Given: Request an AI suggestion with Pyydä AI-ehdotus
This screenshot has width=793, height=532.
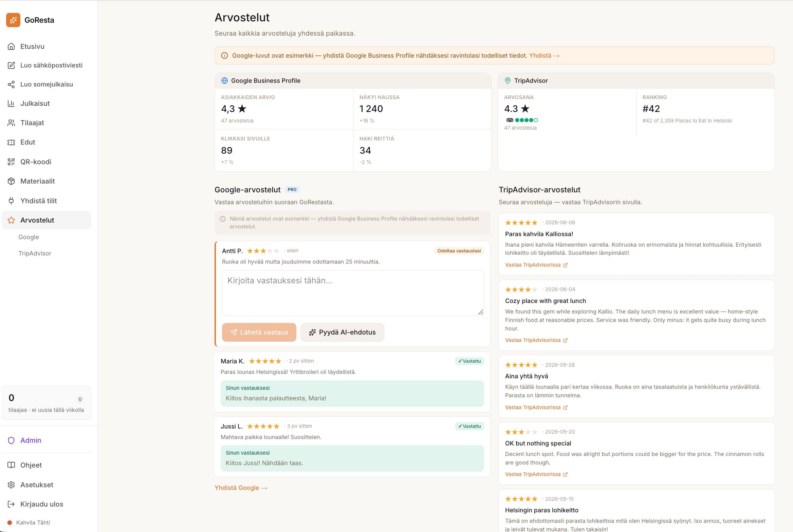Looking at the screenshot, I should point(342,332).
